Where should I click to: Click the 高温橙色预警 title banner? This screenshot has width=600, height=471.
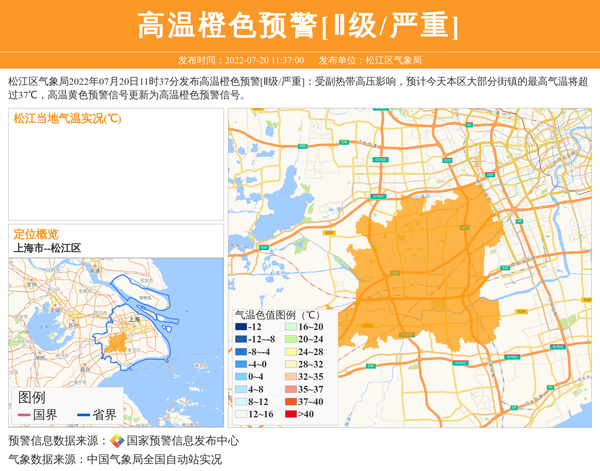[x=299, y=25]
